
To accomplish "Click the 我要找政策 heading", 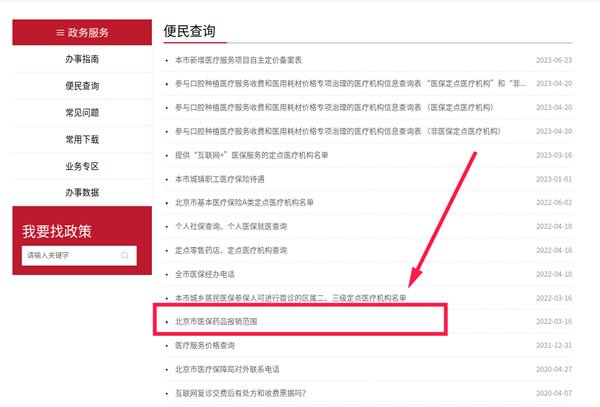I will pos(57,231).
